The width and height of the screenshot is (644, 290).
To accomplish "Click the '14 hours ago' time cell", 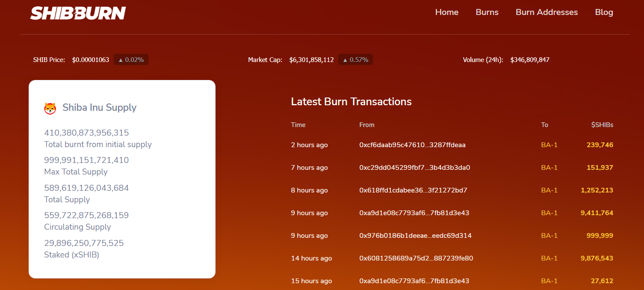I will click(311, 258).
